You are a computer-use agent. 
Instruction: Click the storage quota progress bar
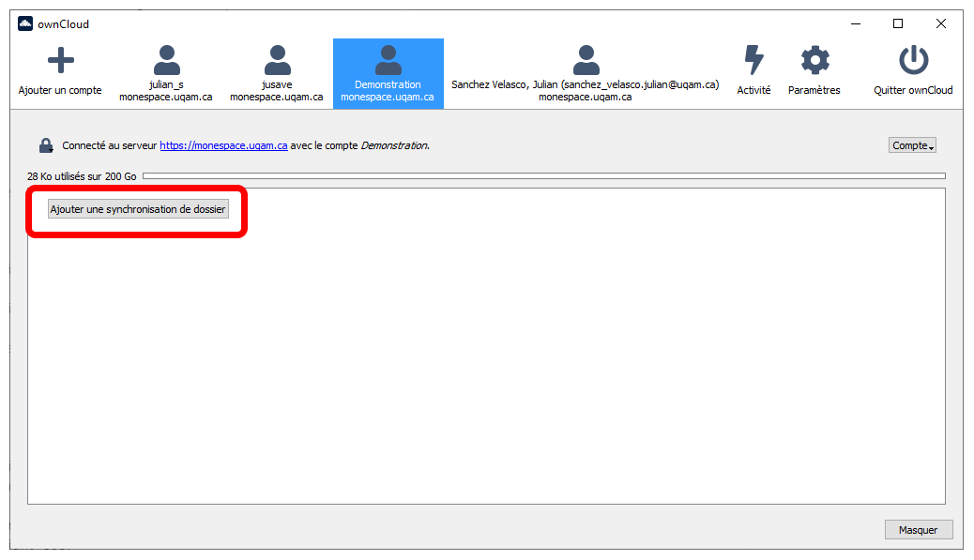click(544, 176)
